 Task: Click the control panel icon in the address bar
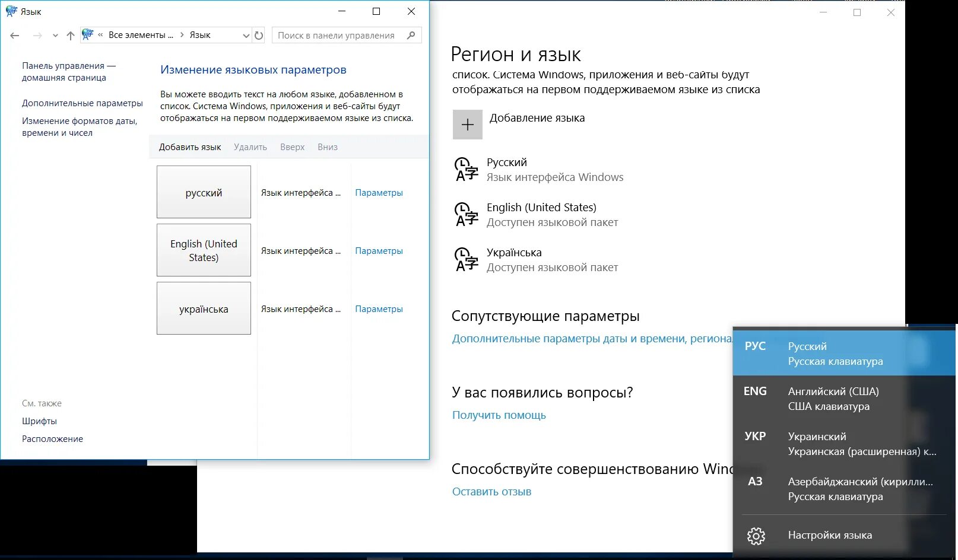pos(88,35)
